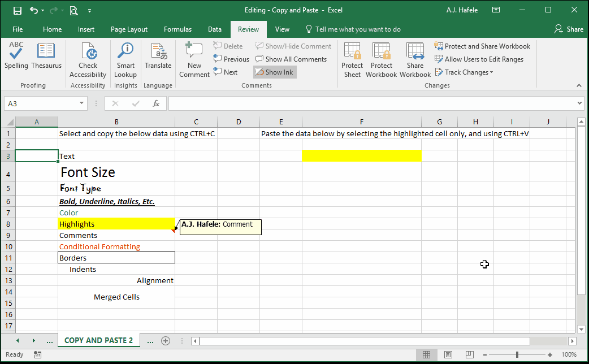
Task: Go to Next comment
Action: pos(226,72)
